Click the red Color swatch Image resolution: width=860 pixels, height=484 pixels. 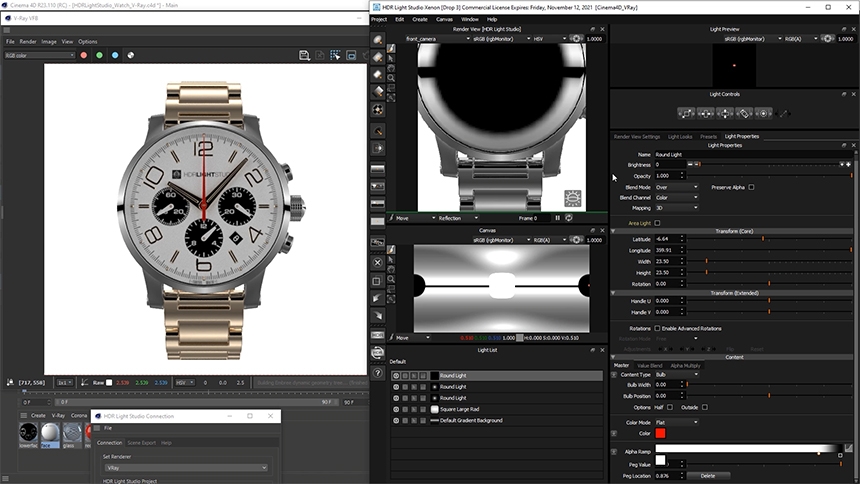660,434
